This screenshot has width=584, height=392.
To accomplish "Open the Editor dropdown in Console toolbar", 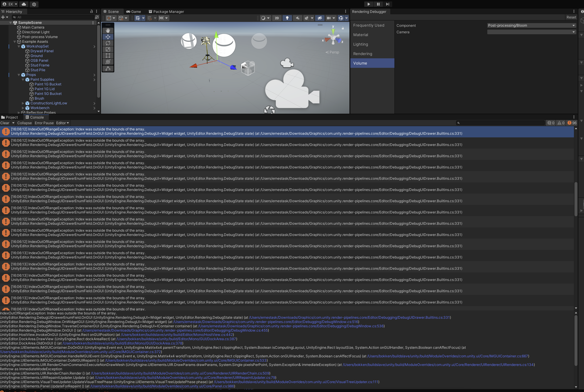I will pyautogui.click(x=62, y=123).
